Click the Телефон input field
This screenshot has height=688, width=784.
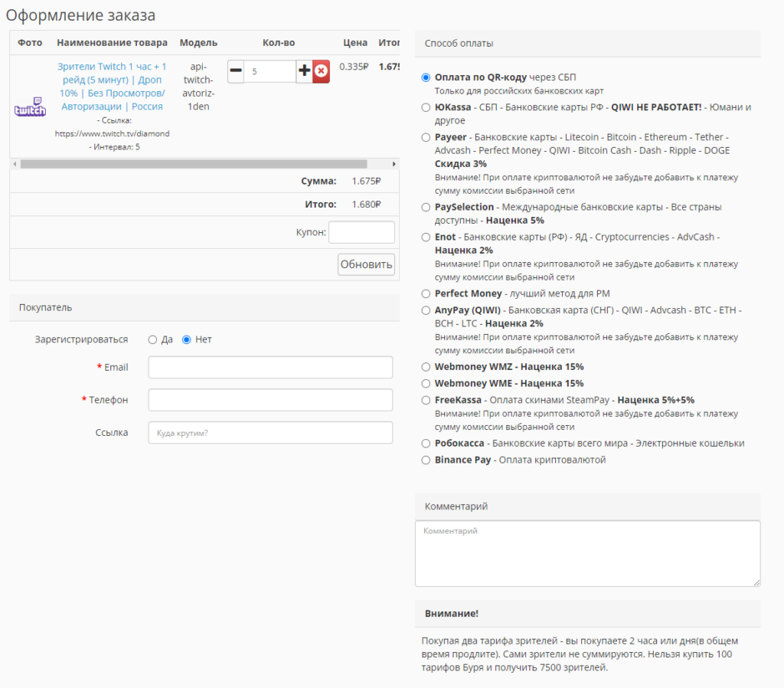[270, 400]
